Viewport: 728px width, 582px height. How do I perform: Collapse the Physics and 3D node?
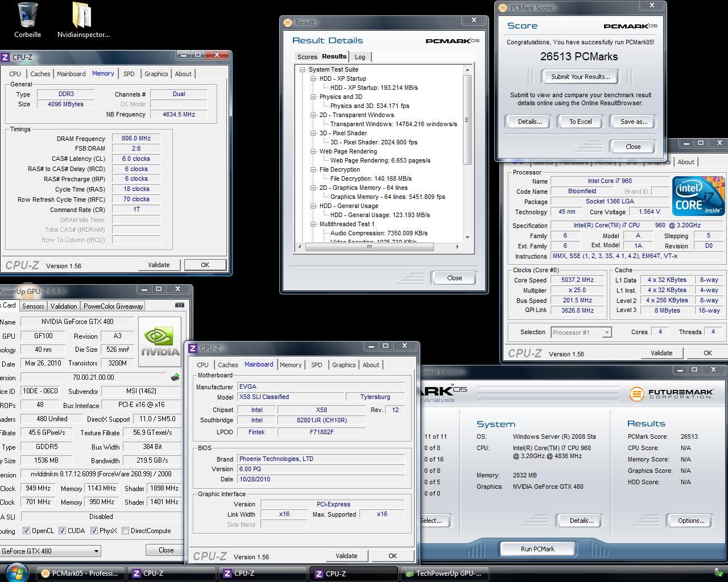313,97
